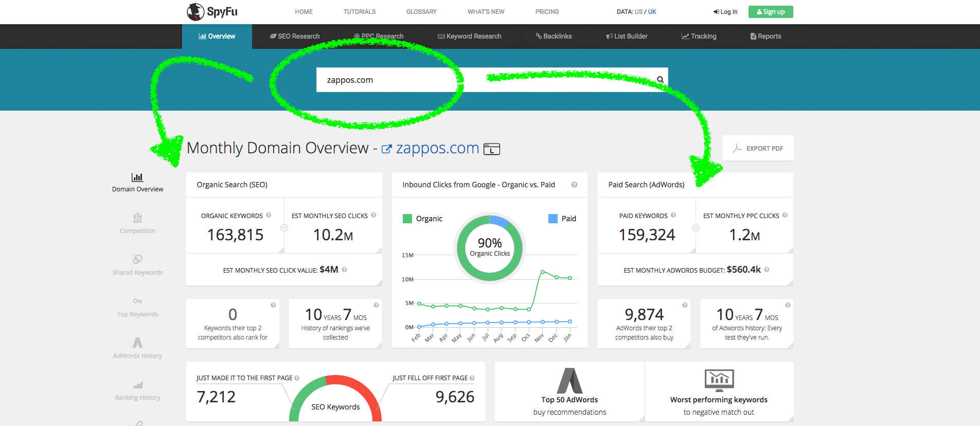Go to the TUTORIALS link
The width and height of the screenshot is (980, 426).
click(x=360, y=11)
